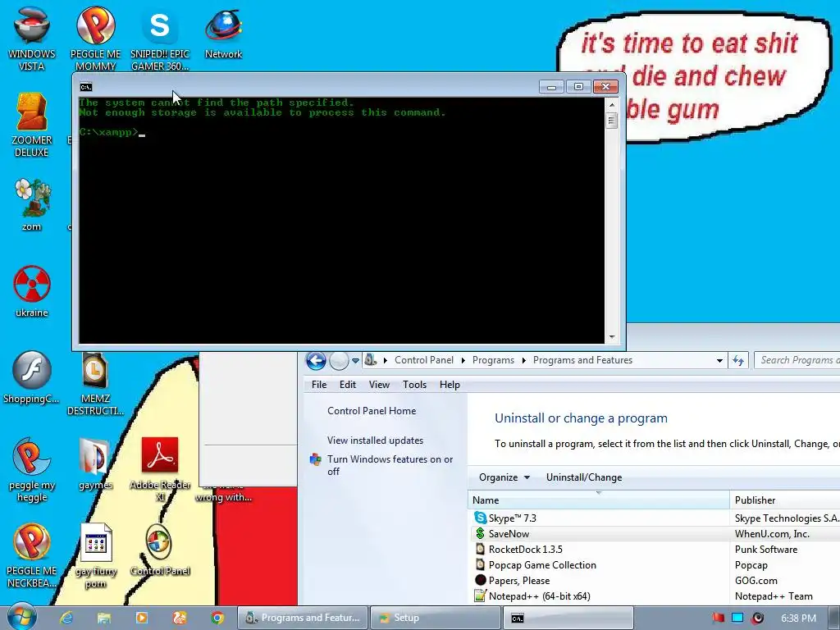The width and height of the screenshot is (840, 630).
Task: Sort list by Publisher column header
Action: click(785, 500)
